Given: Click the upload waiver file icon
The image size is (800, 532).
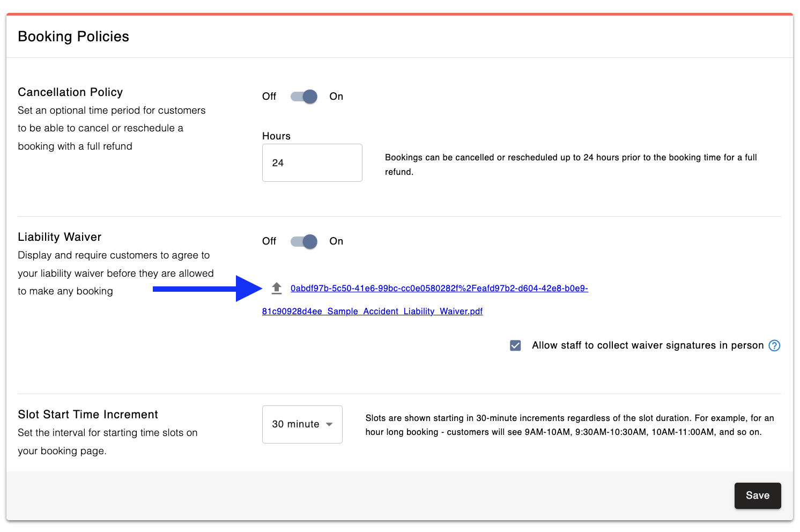Looking at the screenshot, I should [x=277, y=289].
